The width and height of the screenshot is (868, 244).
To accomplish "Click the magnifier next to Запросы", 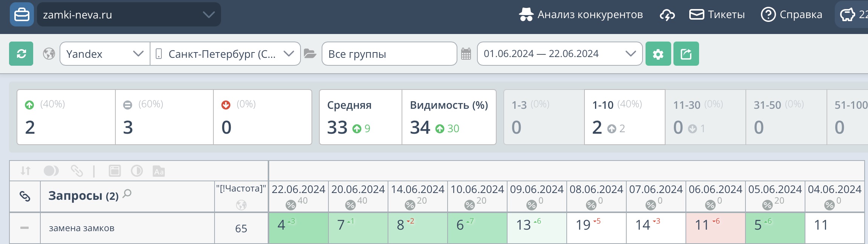I will (x=127, y=194).
